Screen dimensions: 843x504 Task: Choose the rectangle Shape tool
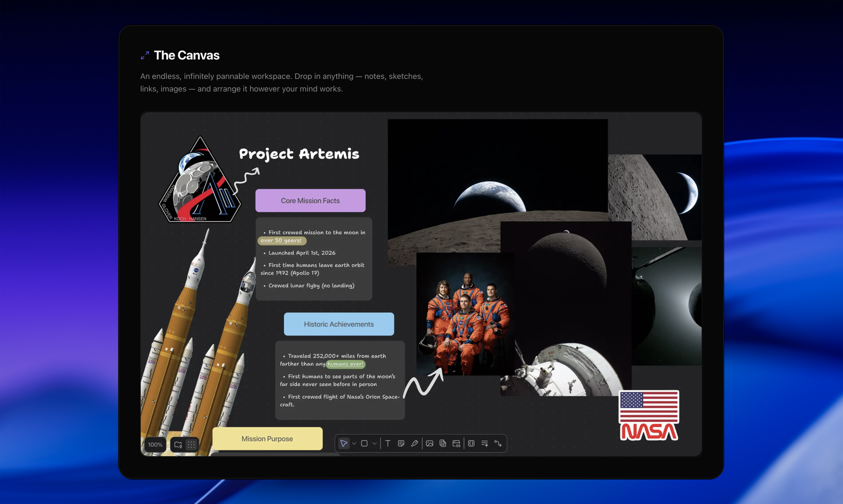point(364,443)
